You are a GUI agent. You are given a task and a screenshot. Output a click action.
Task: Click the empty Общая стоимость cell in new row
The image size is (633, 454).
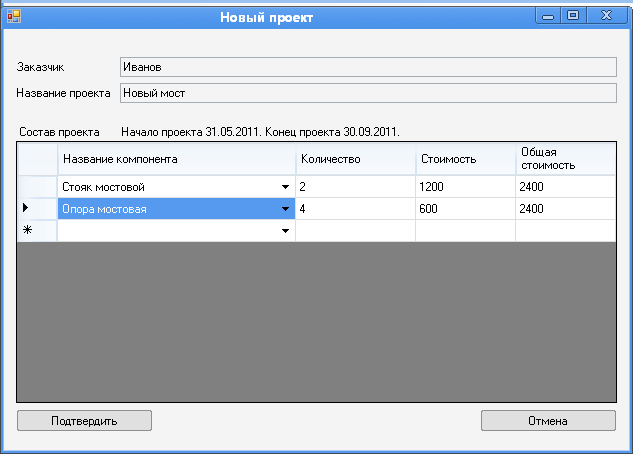pos(566,231)
